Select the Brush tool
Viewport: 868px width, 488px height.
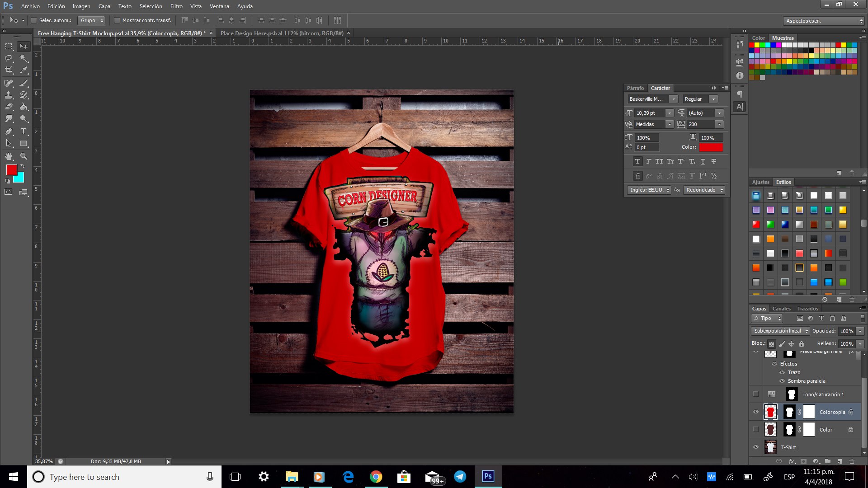click(24, 83)
